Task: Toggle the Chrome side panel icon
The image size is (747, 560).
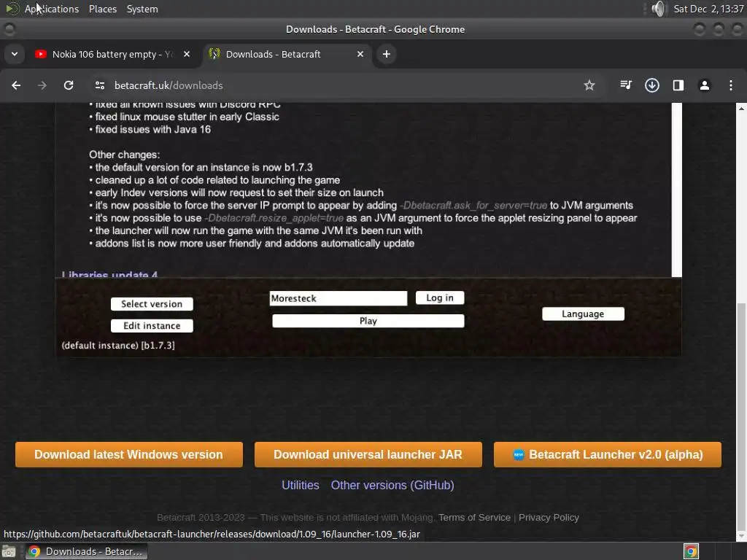Action: [678, 85]
